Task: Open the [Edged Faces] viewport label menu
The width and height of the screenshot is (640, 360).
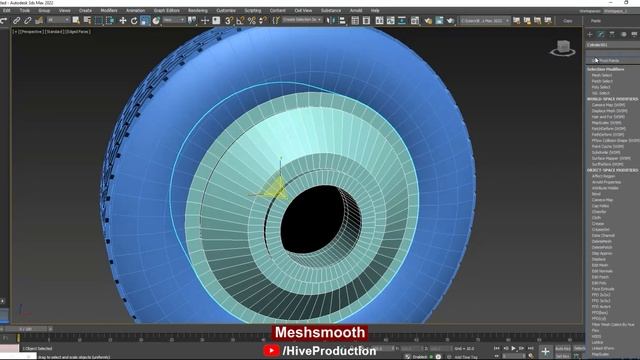Action: tap(78, 31)
